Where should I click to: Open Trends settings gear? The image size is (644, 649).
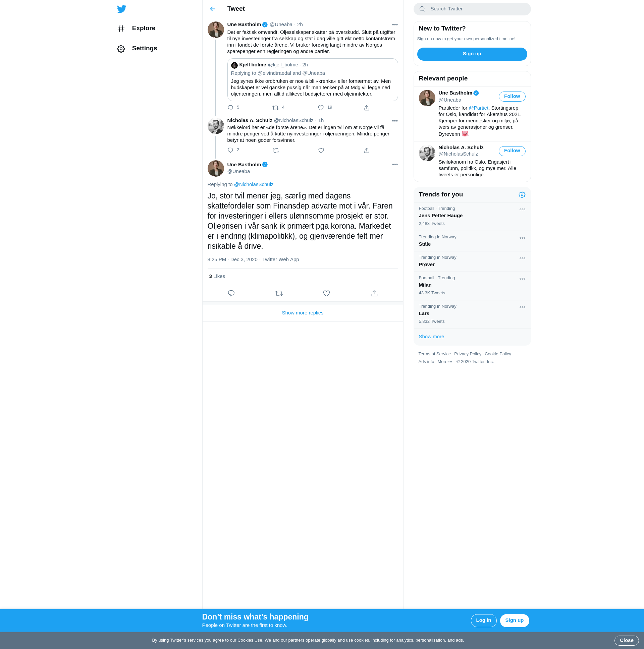pos(522,195)
